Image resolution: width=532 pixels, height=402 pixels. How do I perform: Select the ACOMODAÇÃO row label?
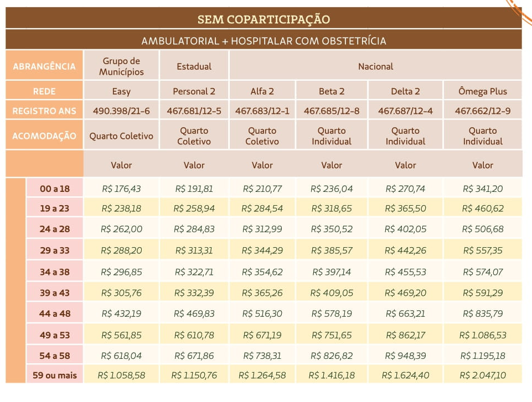click(44, 136)
